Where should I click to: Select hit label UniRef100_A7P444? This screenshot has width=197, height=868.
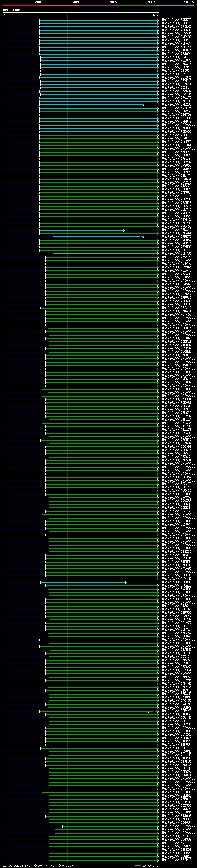click(x=177, y=233)
